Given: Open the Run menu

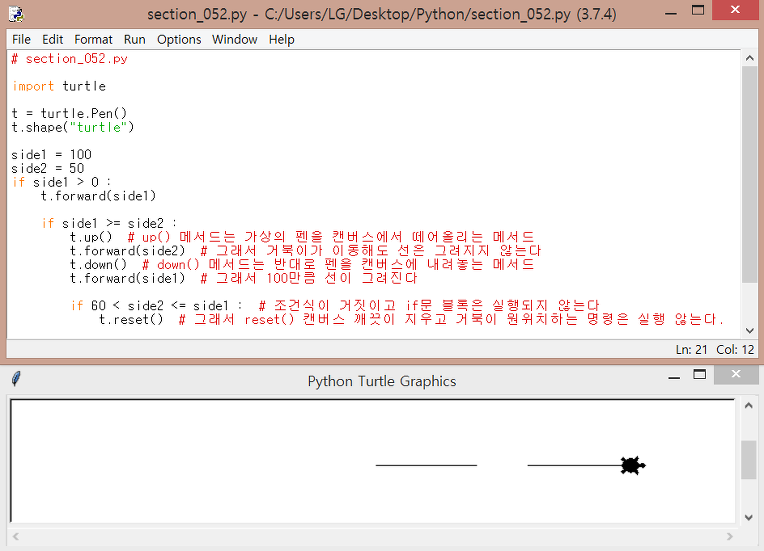Looking at the screenshot, I should click(134, 39).
